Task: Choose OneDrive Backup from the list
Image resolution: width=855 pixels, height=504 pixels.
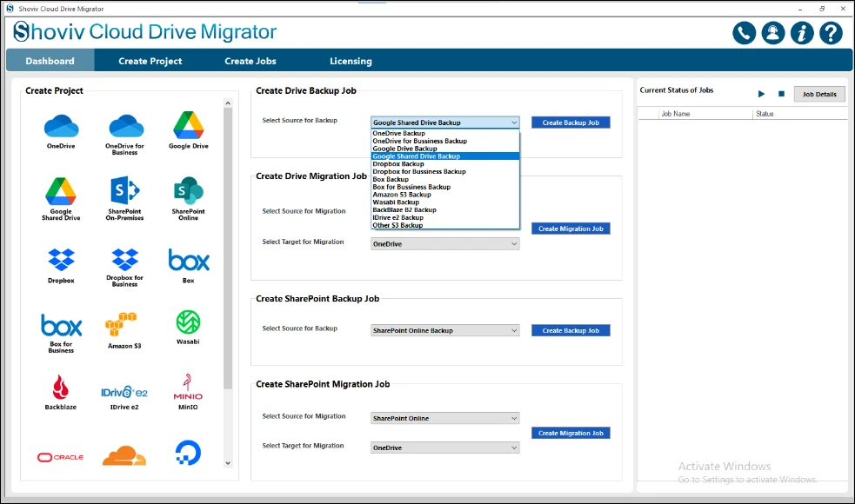Action: point(445,133)
